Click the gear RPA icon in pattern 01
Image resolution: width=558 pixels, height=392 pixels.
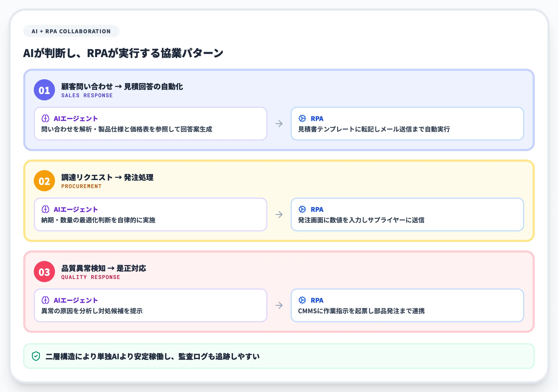click(302, 119)
